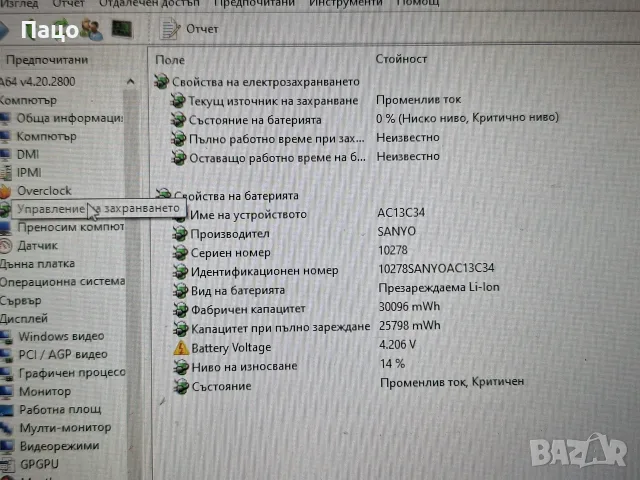Screen dimensions: 640x480
Task: Click the 30096 mWh factory capacity value
Action: [410, 307]
